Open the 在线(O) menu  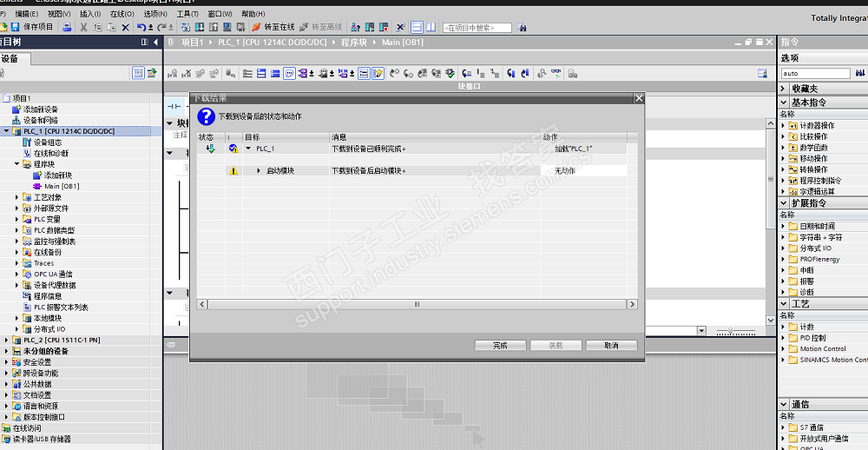122,14
